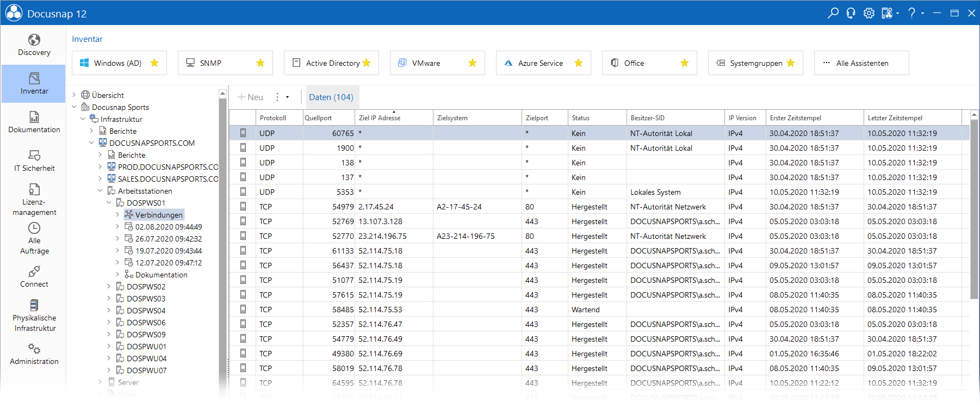Screen dimensions: 980x414
Task: Select cell with IP 23.214.196.75
Action: [394, 236]
